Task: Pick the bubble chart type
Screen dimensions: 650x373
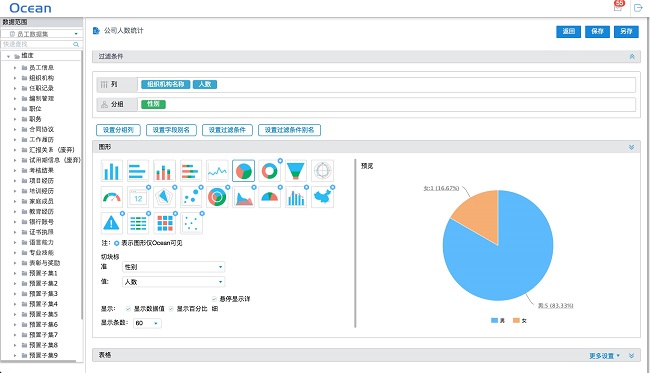Action: 191,197
